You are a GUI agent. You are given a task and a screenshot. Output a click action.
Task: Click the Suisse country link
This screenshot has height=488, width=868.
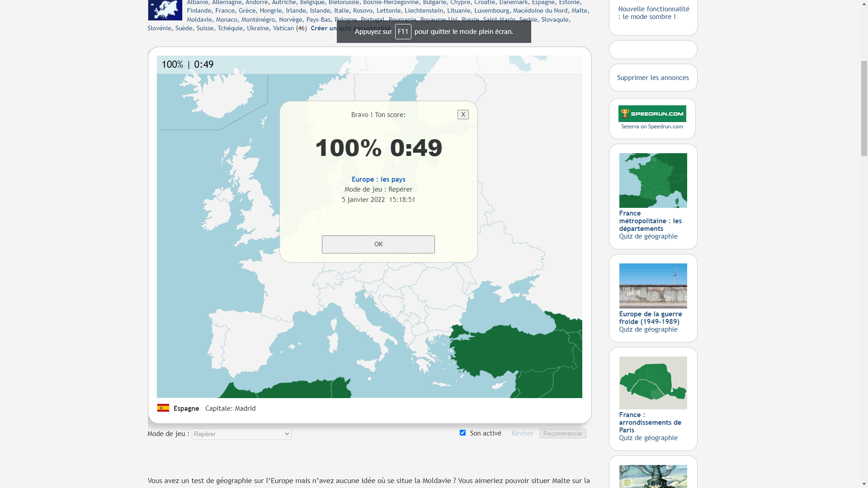tap(205, 28)
